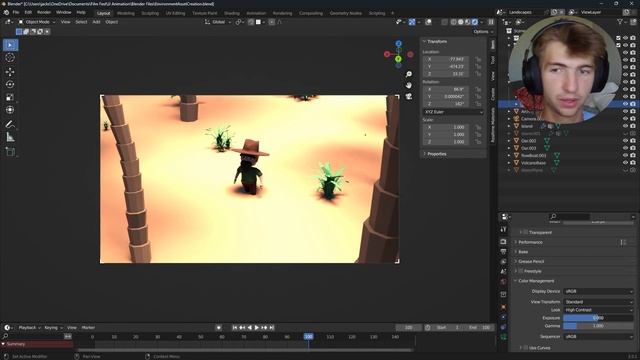Open the Scene properties tab icon
This screenshot has height=360, width=640.
pyautogui.click(x=504, y=271)
